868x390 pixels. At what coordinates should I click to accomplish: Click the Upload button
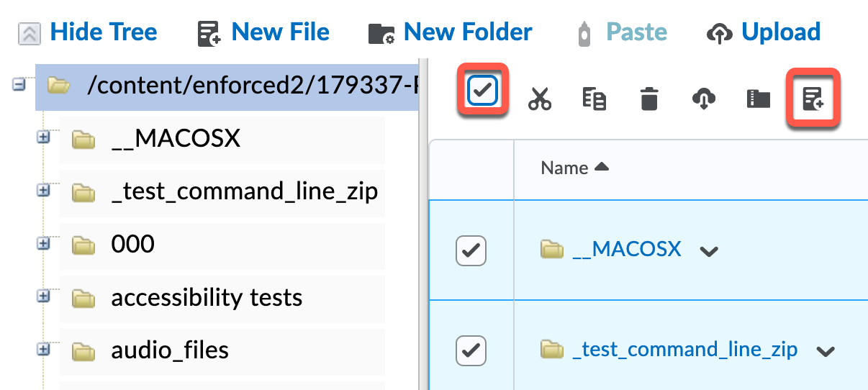pos(764,32)
